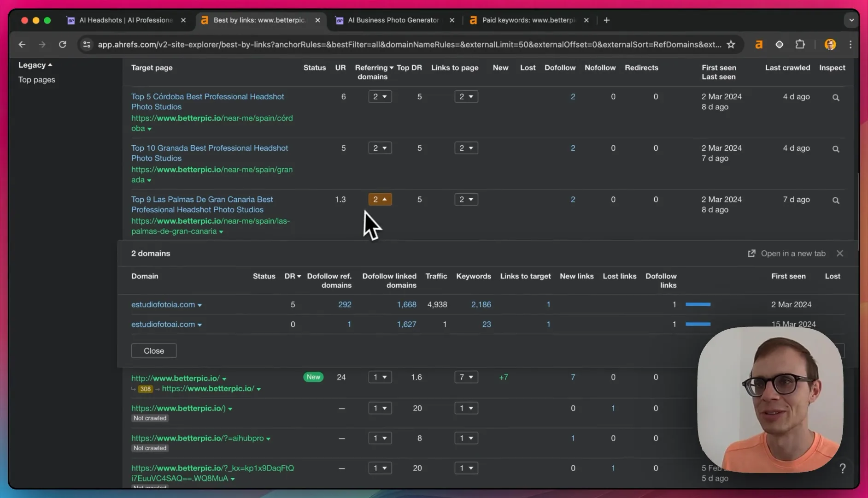
Task: Reload the Ahrefs page
Action: pyautogui.click(x=63, y=45)
